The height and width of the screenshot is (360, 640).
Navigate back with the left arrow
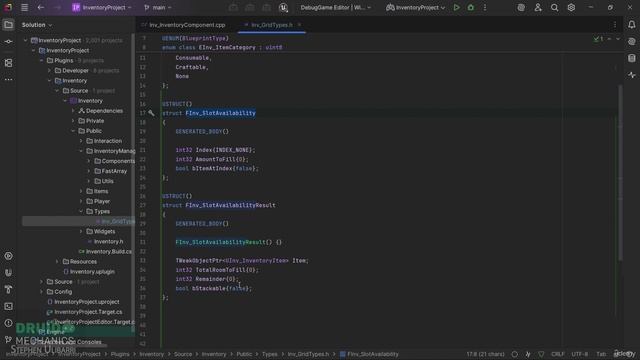[41, 7]
